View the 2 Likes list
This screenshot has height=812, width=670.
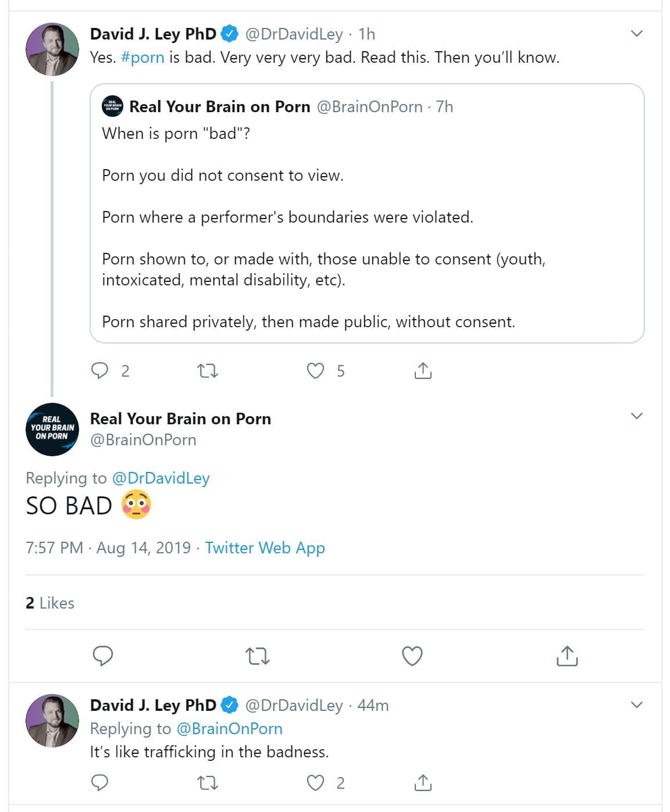[50, 603]
